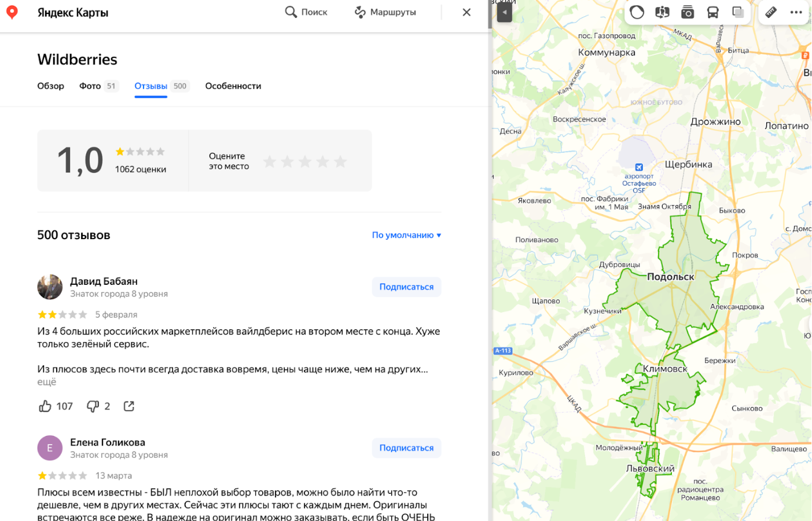812x521 pixels.
Task: Open Елена Голикова's profile name
Action: pyautogui.click(x=108, y=442)
